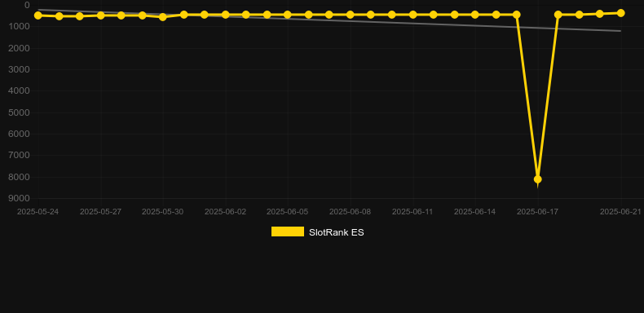Click the 2025-06-08 x-axis date label
The width and height of the screenshot is (644, 313).
(350, 212)
